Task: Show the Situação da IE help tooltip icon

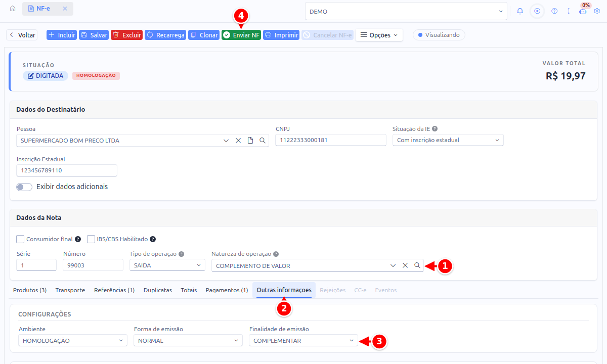Action: tap(435, 129)
